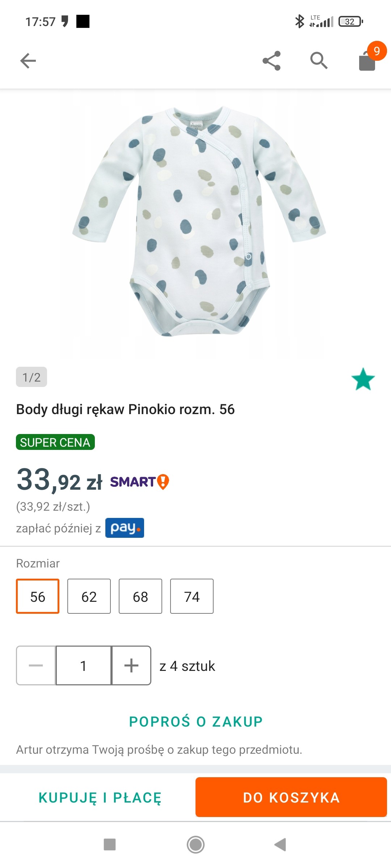Select size 56
Image resolution: width=391 pixels, height=868 pixels.
tap(38, 596)
